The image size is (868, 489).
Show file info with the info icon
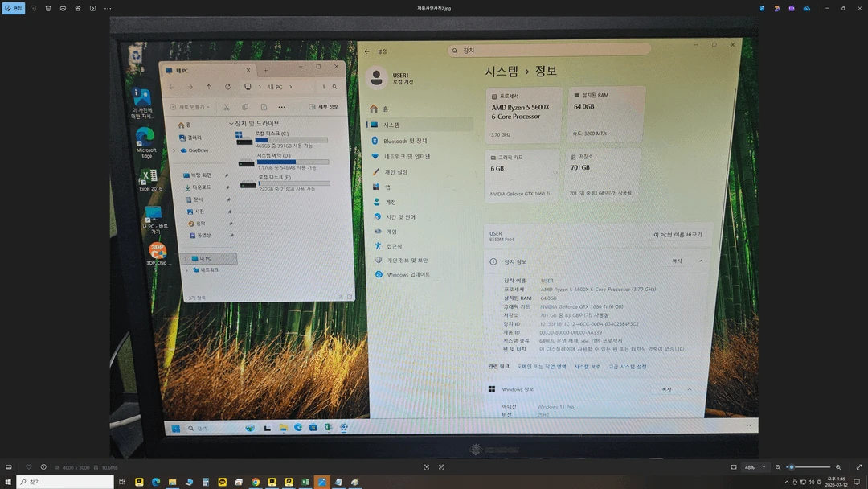[43, 467]
